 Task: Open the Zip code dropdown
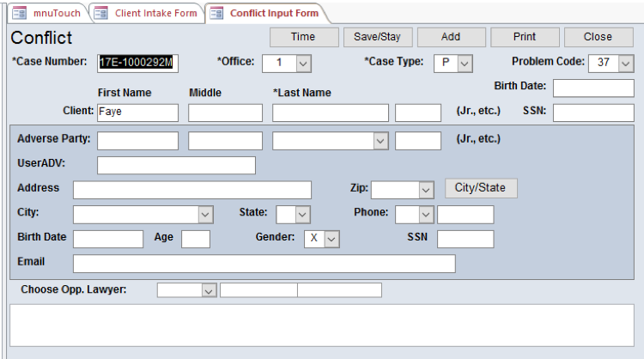click(426, 190)
